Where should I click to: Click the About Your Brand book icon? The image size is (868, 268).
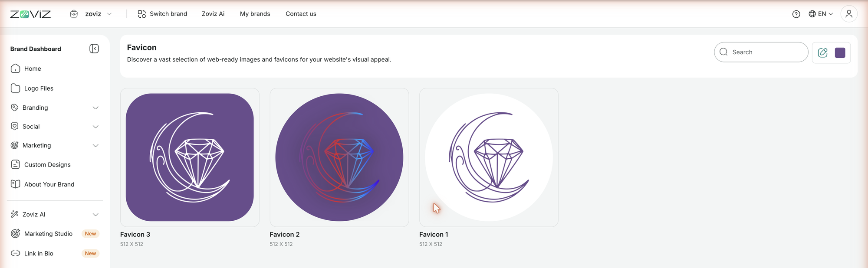15,184
